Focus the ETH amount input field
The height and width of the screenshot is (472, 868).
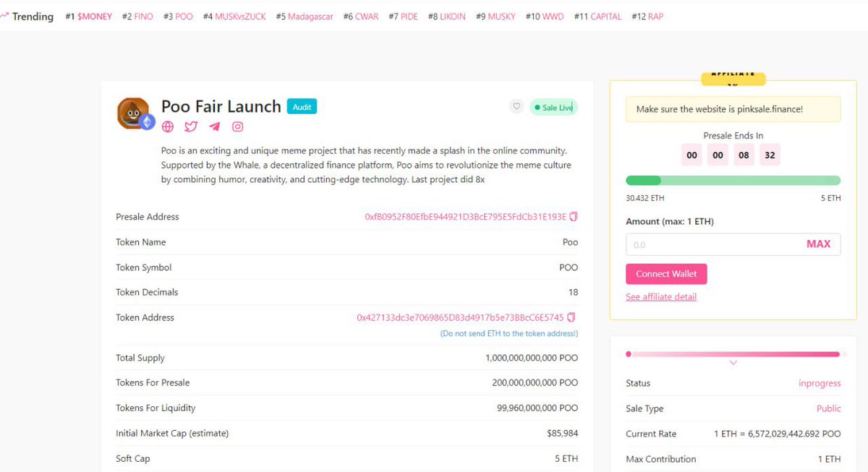[x=733, y=244]
